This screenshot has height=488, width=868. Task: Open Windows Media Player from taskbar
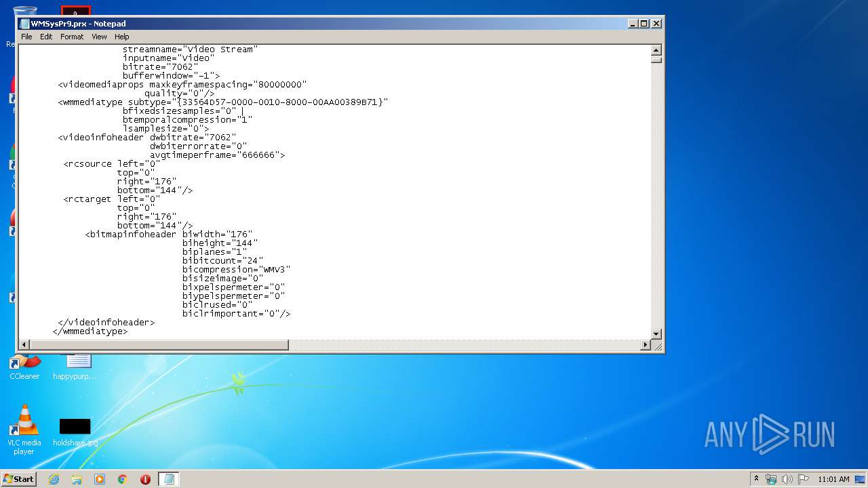100,479
